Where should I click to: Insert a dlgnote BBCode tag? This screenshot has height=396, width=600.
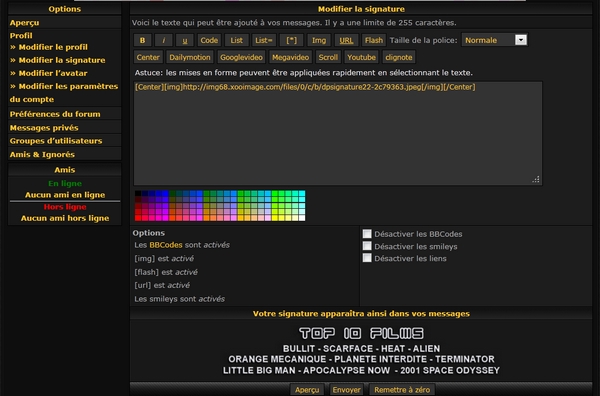[399, 57]
